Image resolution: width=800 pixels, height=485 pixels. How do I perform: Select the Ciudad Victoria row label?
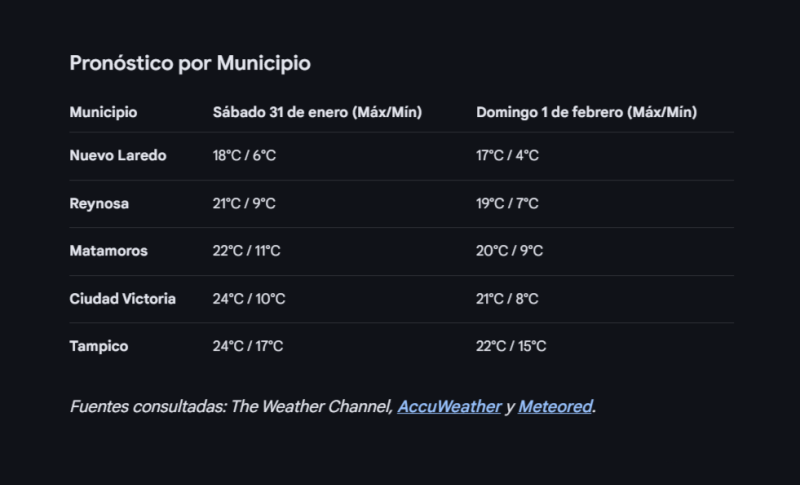[122, 299]
